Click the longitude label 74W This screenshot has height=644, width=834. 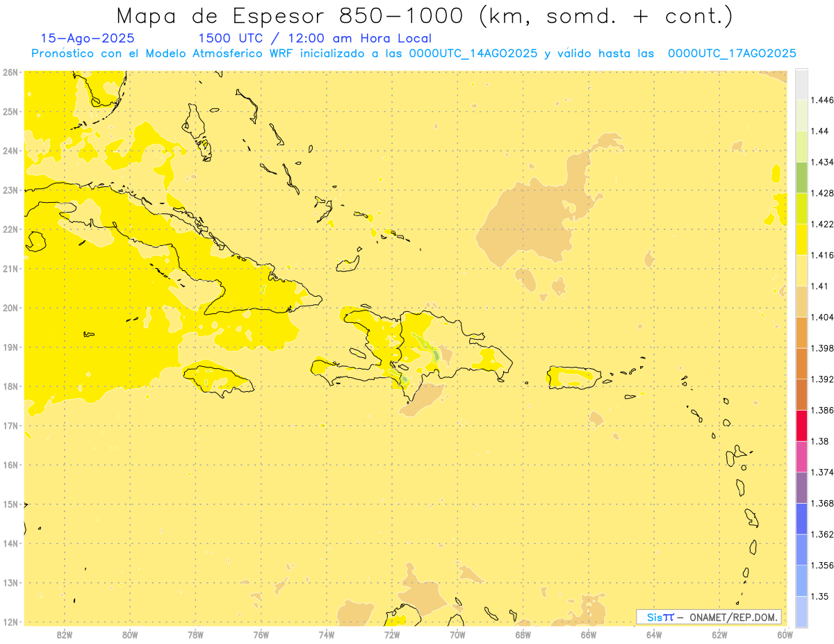pos(327,634)
